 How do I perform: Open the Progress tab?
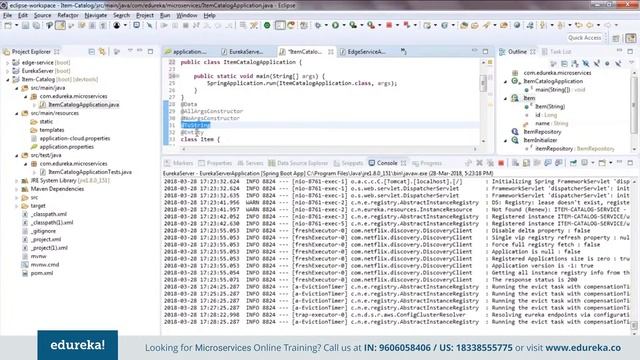coord(427,163)
